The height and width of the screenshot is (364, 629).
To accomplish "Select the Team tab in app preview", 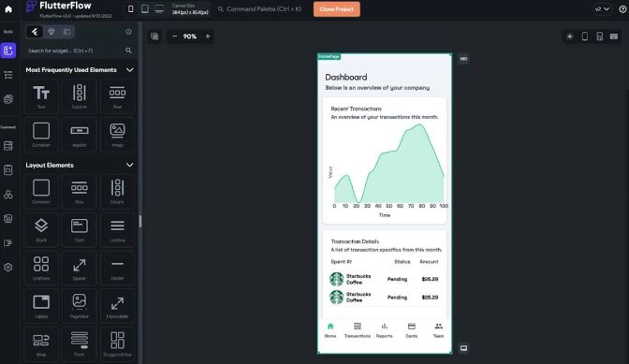I will (x=438, y=330).
